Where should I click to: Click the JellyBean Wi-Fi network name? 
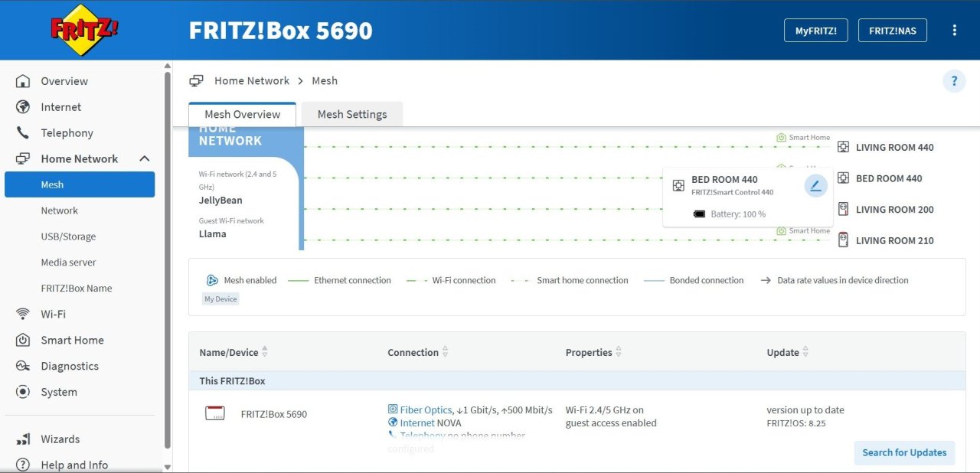(220, 201)
